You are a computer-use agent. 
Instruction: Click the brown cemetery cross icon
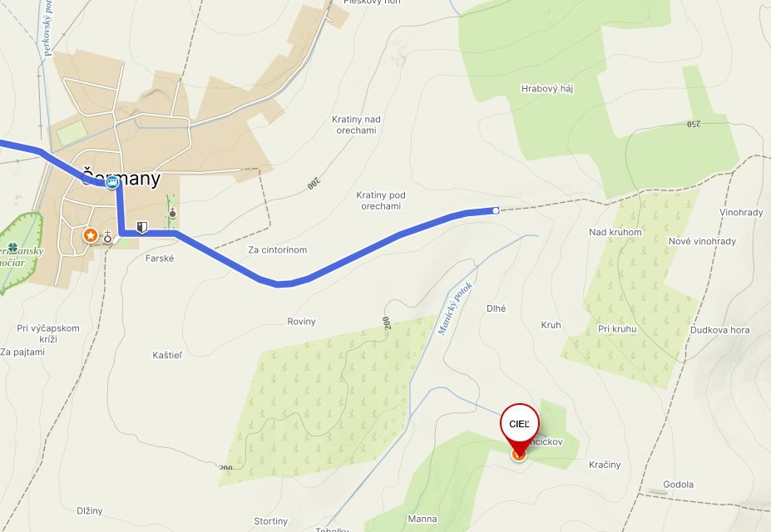173,213
